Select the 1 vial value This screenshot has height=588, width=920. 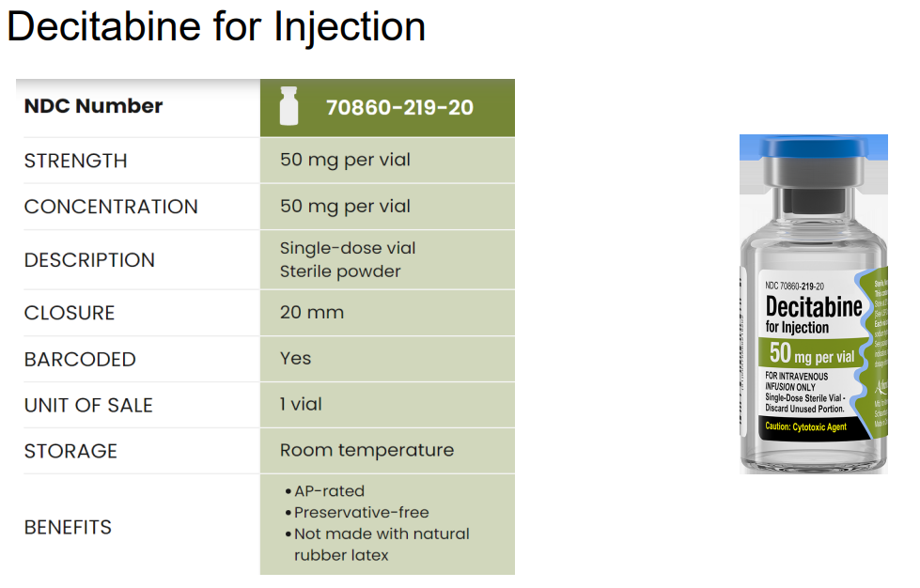click(301, 405)
